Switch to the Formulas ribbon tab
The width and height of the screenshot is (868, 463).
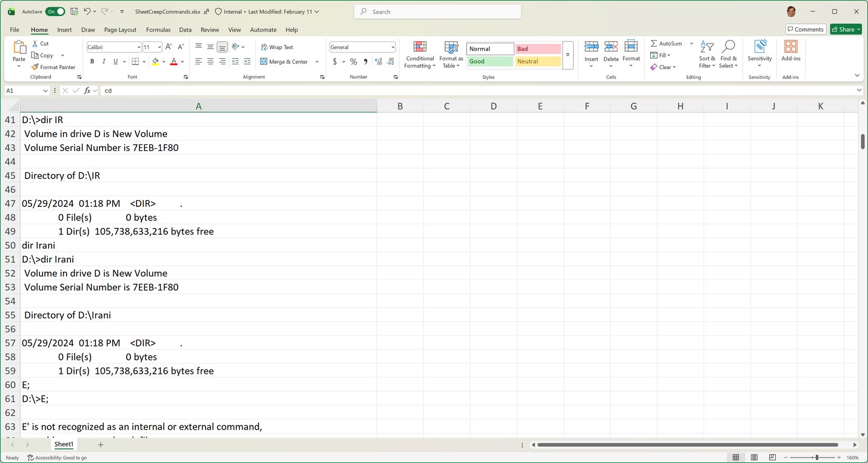pos(158,29)
